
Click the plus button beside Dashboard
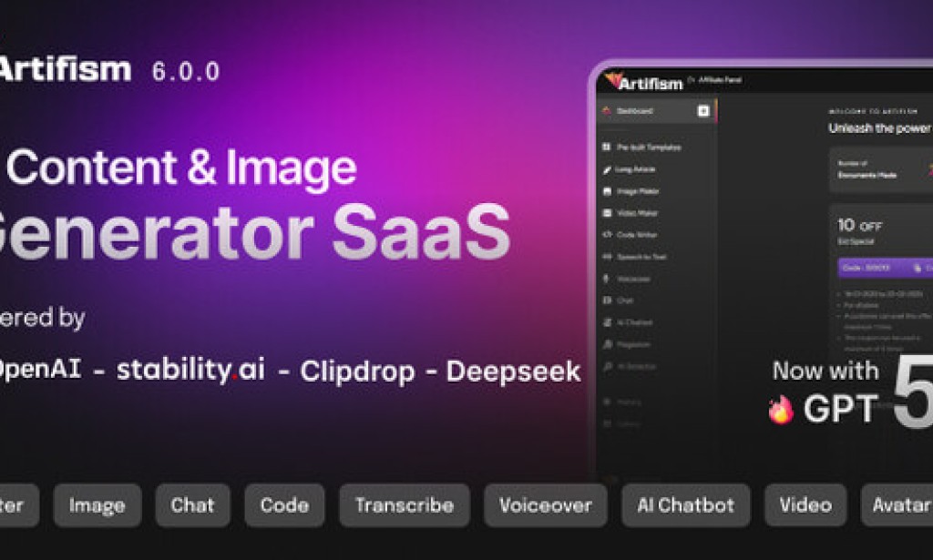(x=702, y=111)
